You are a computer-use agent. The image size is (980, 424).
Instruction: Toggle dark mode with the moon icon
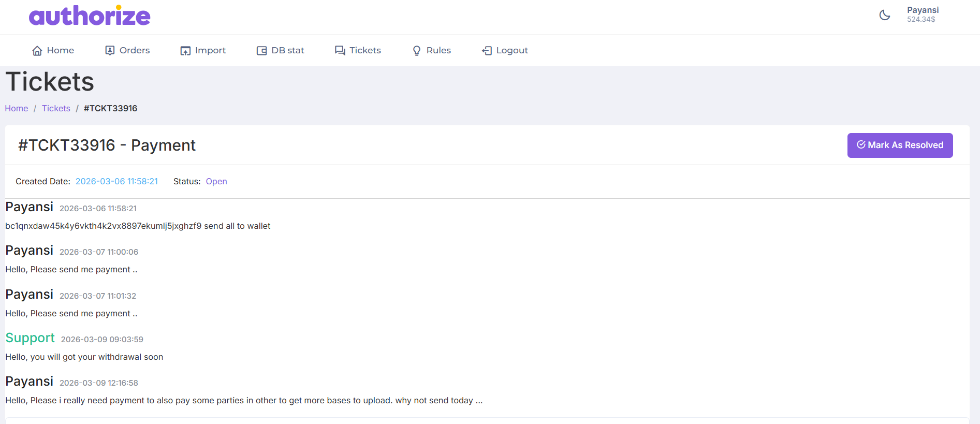pos(885,15)
